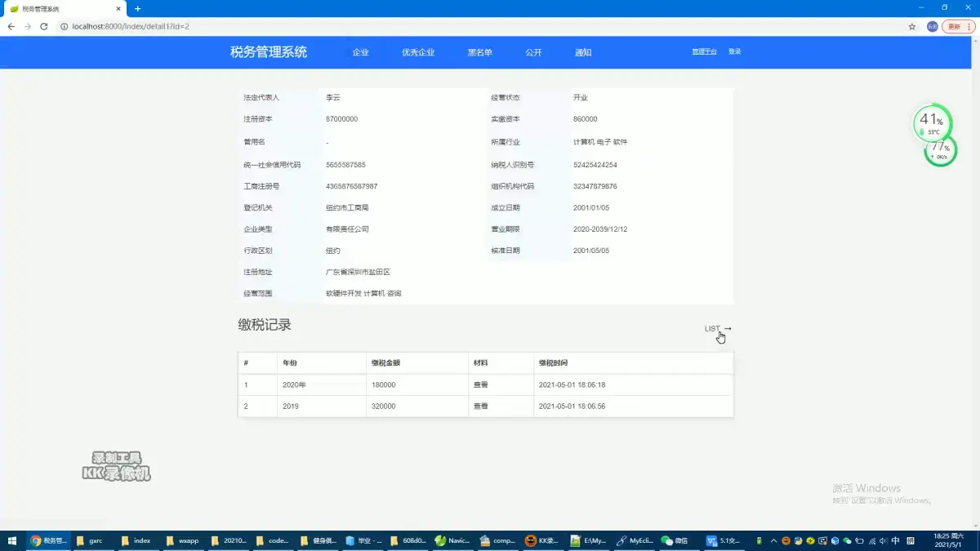The height and width of the screenshot is (551, 980).
Task: Open the Chrome customize menu
Action: (x=969, y=26)
